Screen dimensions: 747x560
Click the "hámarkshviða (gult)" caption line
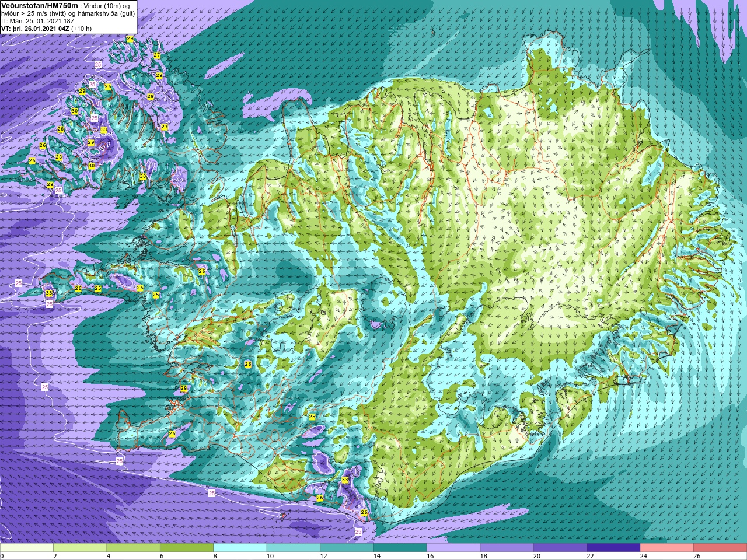tap(103, 13)
